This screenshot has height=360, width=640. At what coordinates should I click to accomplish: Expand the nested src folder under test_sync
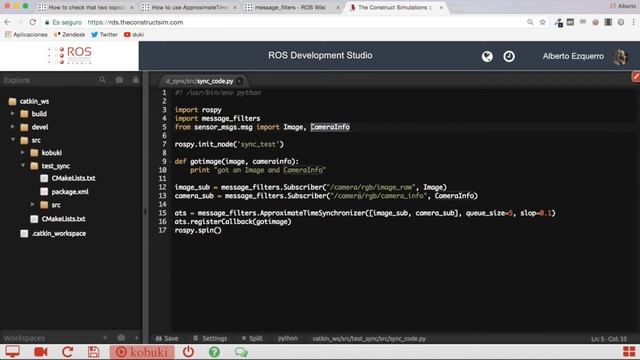[x=33, y=204]
